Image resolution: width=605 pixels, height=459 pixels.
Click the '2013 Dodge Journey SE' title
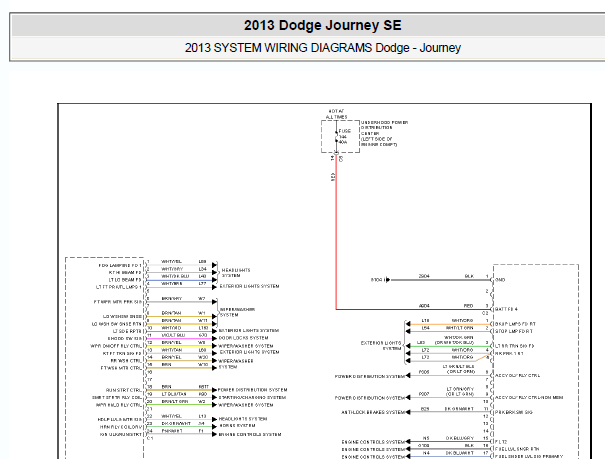coord(323,25)
